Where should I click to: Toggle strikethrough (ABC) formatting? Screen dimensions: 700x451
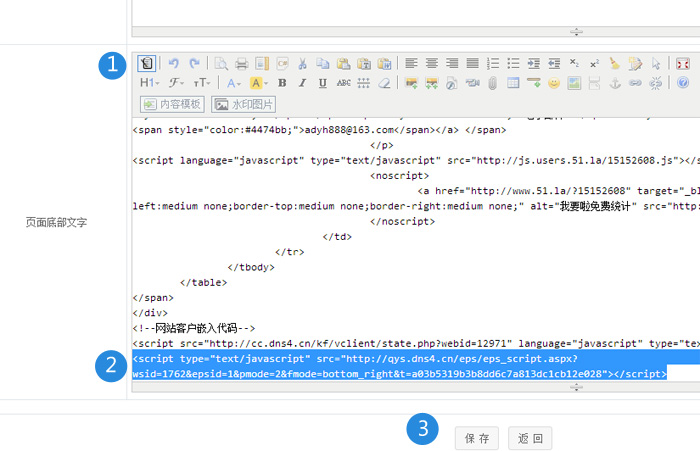tap(343, 83)
